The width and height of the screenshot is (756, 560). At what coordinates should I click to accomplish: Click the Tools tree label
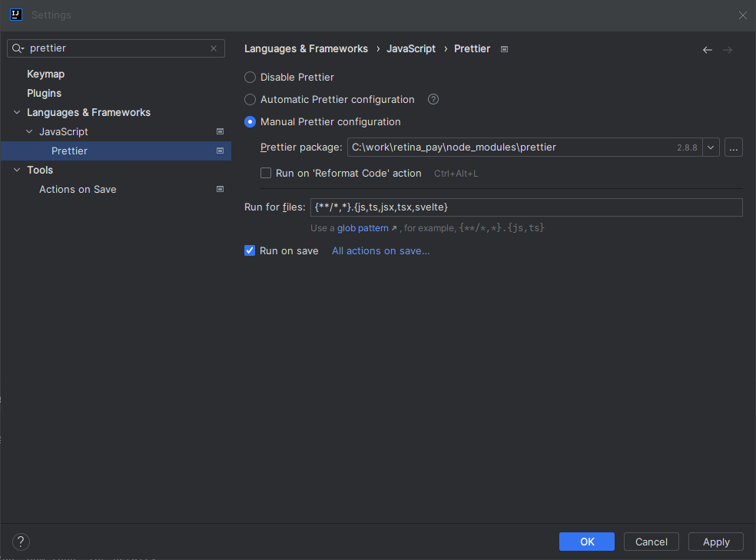pos(40,170)
